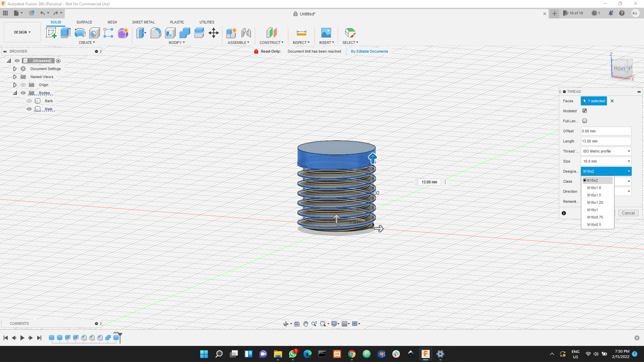Open the Create Form tool
Viewport: 644px width, 362px height.
(123, 33)
